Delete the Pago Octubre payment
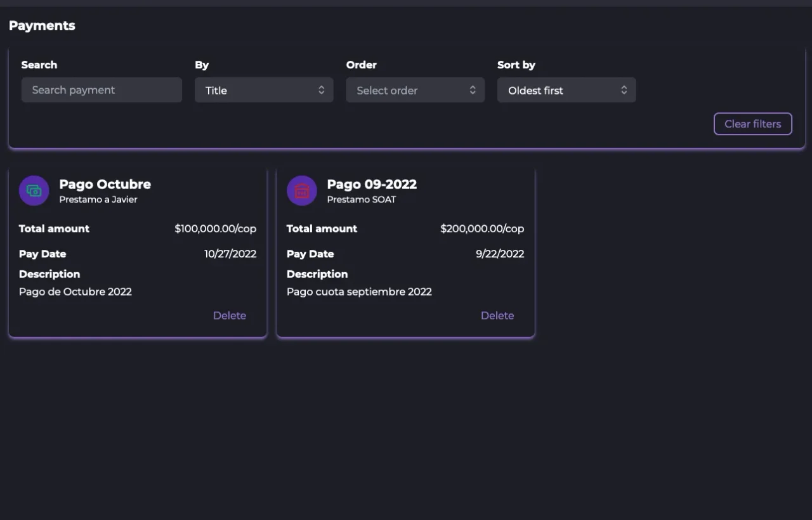This screenshot has height=520, width=812. (229, 315)
